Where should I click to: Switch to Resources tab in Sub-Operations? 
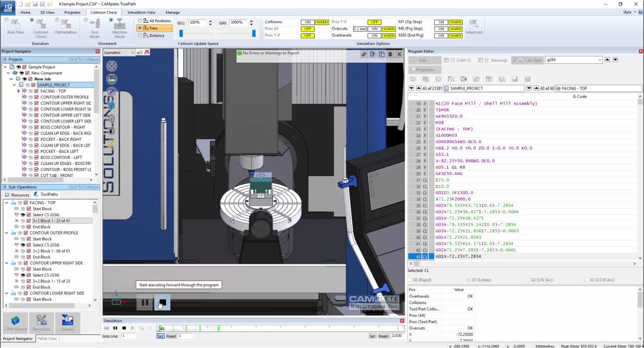coord(17,195)
